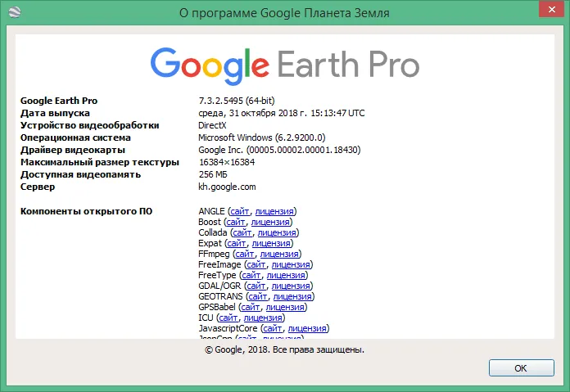Open the FreeImage license link

pyautogui.click(x=291, y=264)
